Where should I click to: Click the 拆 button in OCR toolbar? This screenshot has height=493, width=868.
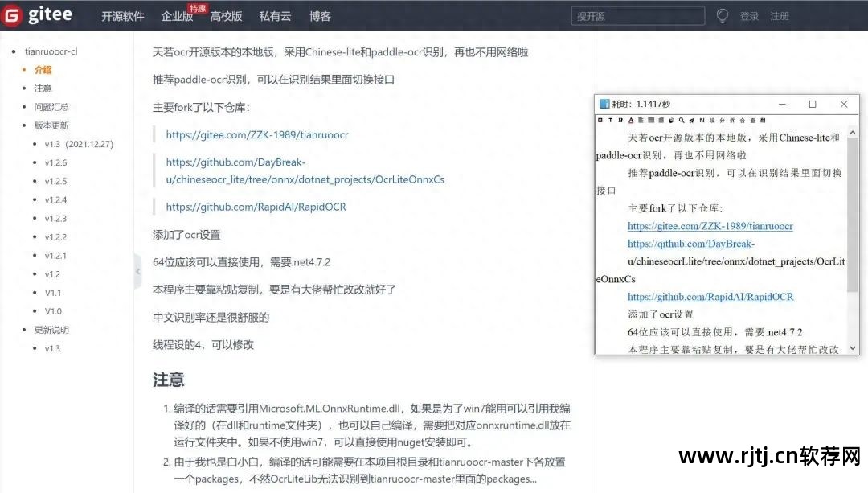click(732, 120)
